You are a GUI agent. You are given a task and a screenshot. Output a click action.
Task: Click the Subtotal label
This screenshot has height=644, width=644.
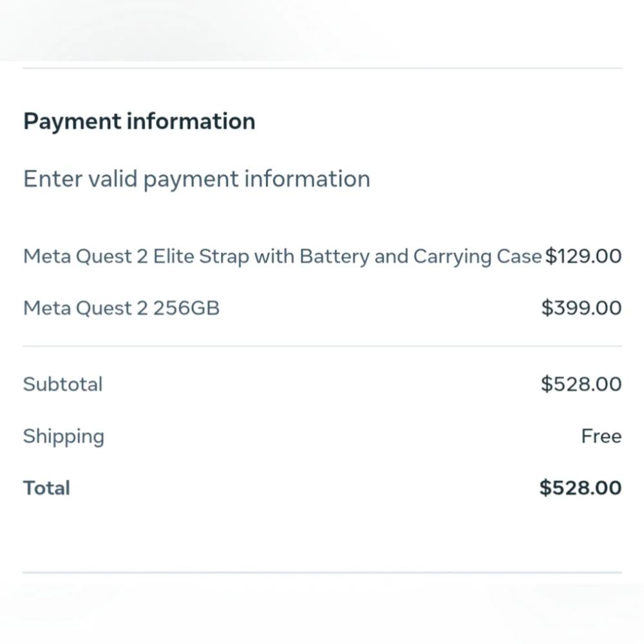tap(63, 384)
